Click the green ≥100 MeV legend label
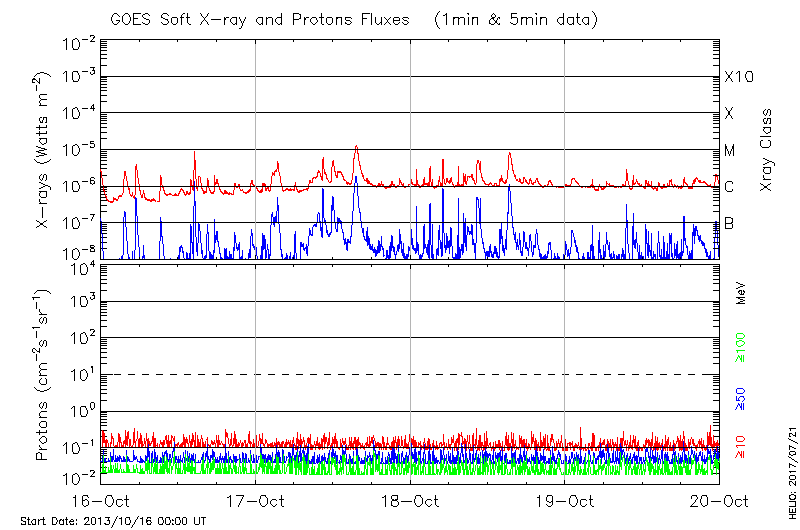Image resolution: width=800 pixels, height=530 pixels. tap(741, 347)
